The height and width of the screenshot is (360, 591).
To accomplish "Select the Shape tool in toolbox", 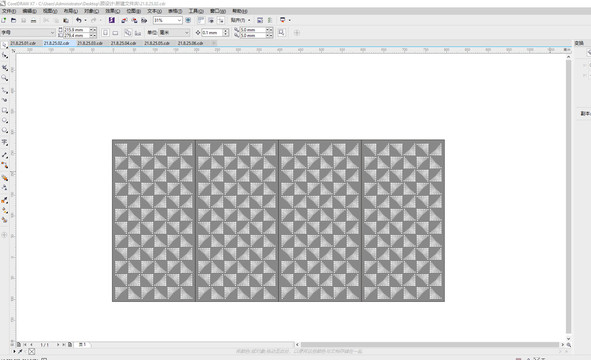I will (5, 56).
